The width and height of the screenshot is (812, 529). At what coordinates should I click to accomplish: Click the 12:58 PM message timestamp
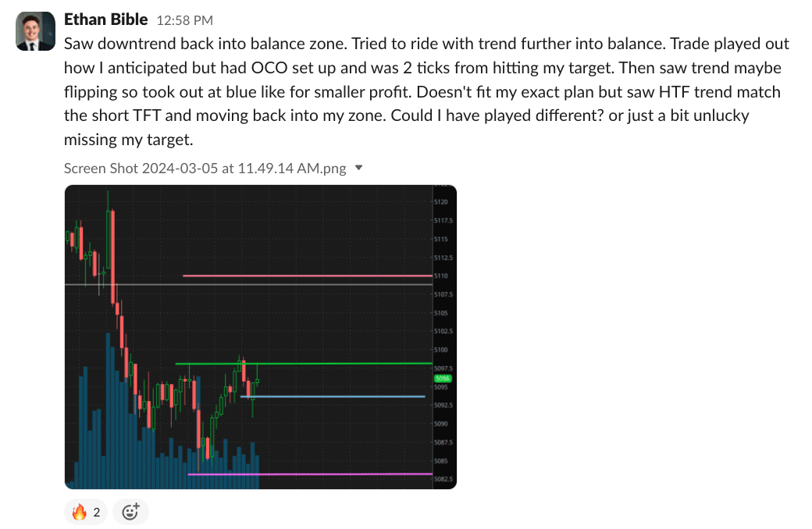184,20
